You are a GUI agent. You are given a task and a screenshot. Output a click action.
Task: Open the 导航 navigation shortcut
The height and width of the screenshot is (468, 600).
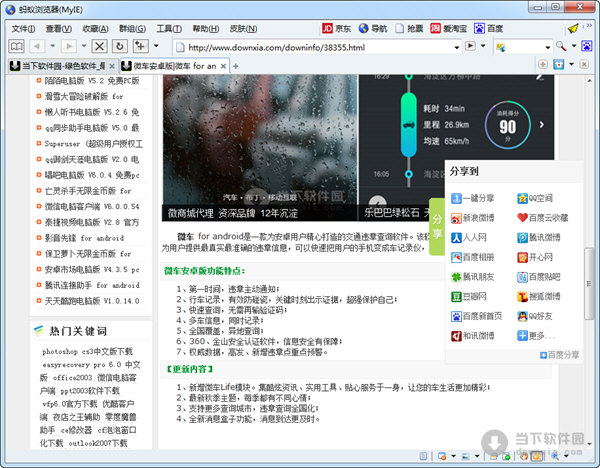pyautogui.click(x=373, y=28)
